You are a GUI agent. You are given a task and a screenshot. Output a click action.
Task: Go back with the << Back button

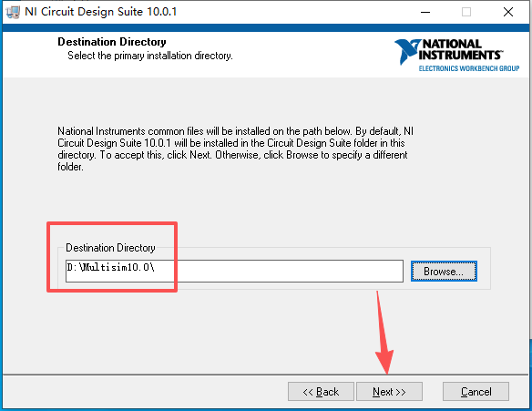coord(321,392)
